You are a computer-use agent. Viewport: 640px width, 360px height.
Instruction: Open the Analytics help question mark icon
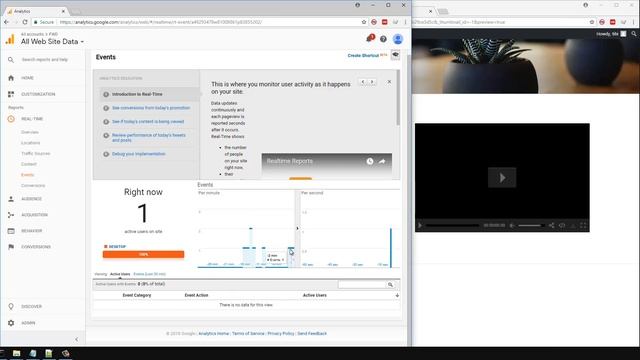tap(383, 39)
